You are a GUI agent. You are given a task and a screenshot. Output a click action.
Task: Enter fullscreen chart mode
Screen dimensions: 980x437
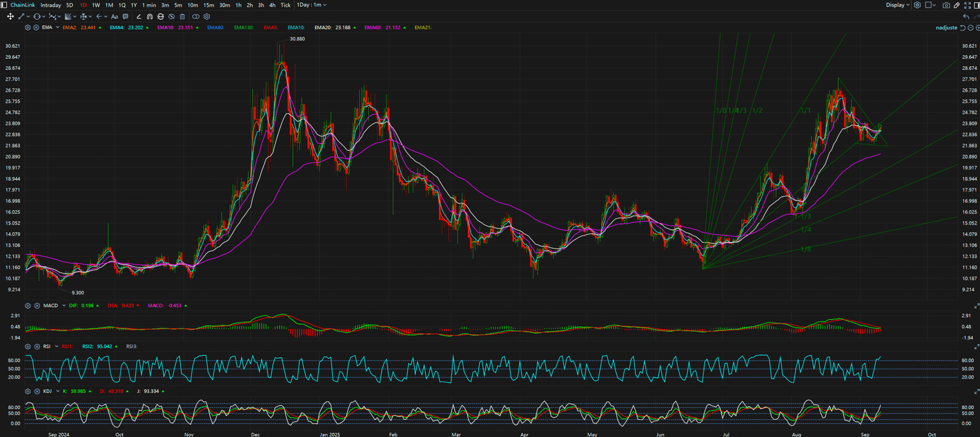pyautogui.click(x=968, y=5)
